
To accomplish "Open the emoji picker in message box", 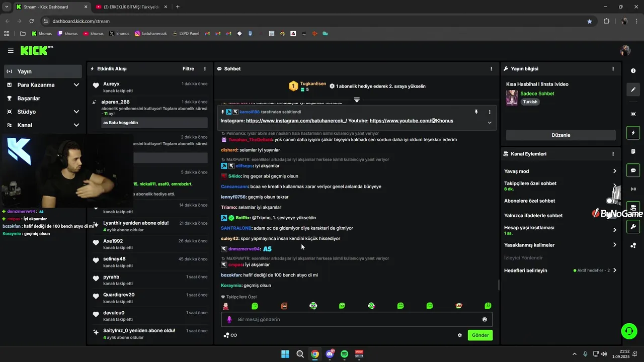I will (485, 319).
